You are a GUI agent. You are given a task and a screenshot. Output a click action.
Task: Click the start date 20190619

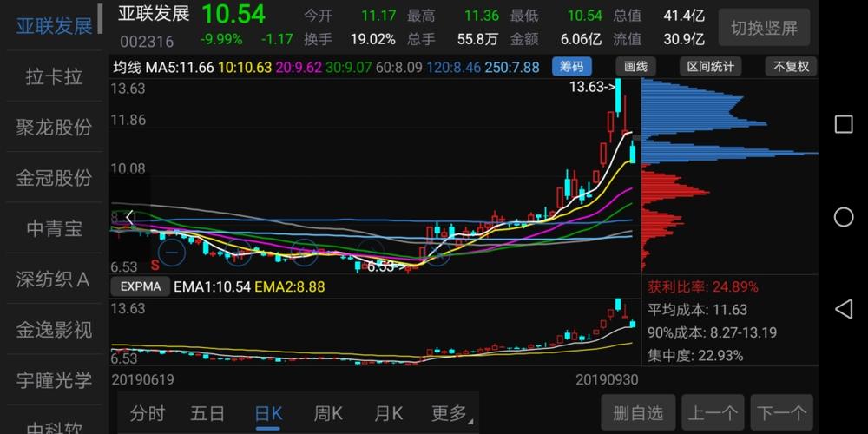pyautogui.click(x=143, y=380)
